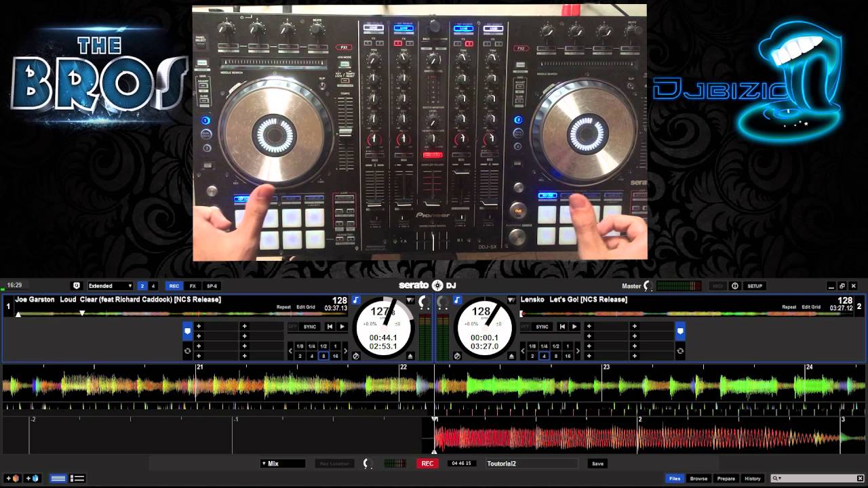Add first cue point on deck 2
The width and height of the screenshot is (868, 488).
coord(589,326)
